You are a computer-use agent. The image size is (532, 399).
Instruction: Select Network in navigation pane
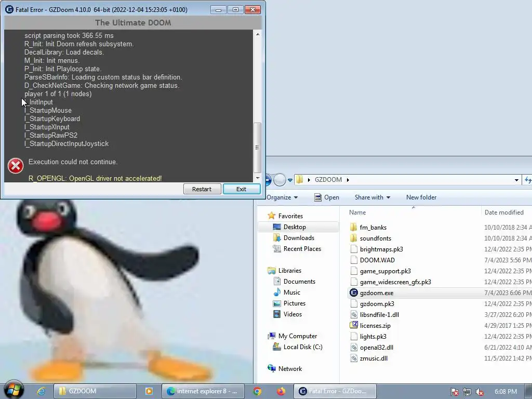290,368
